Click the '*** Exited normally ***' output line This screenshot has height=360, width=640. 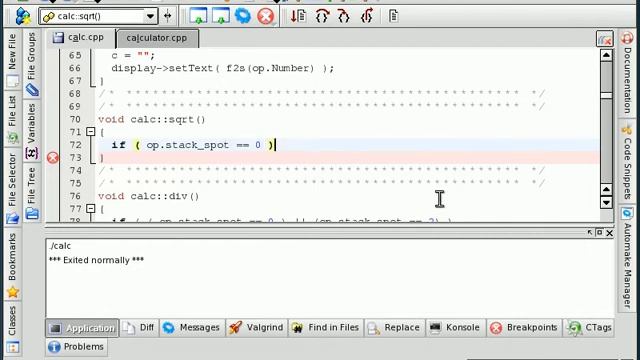tap(96, 260)
